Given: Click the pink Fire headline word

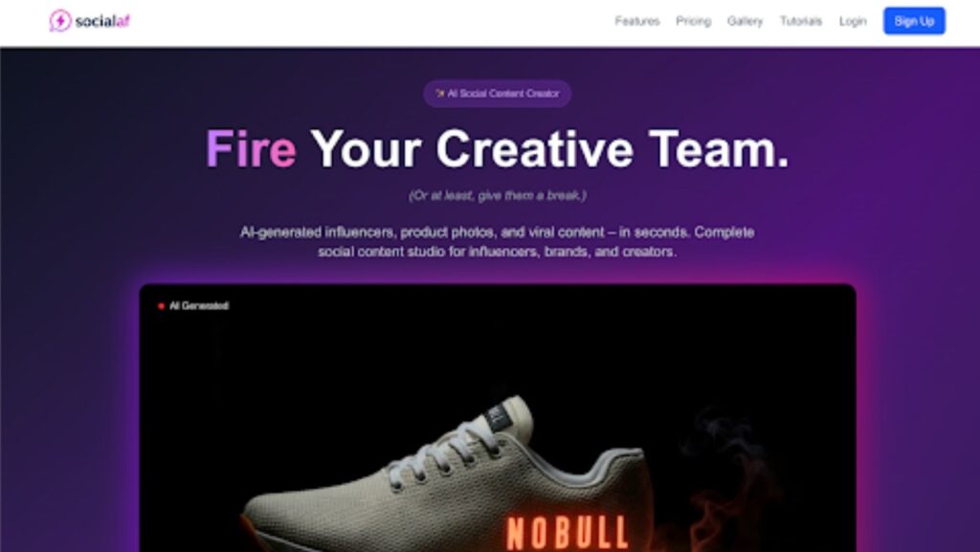Looking at the screenshot, I should click(x=251, y=149).
